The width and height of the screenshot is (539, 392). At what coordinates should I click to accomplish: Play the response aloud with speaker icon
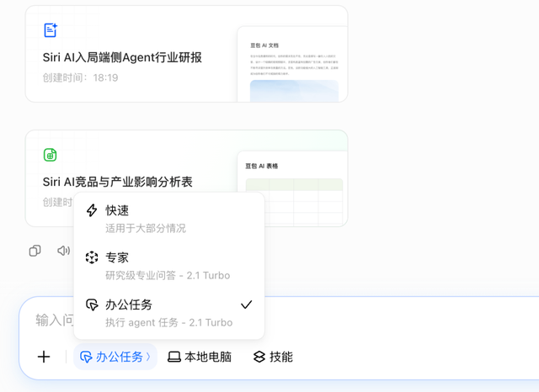coord(64,251)
